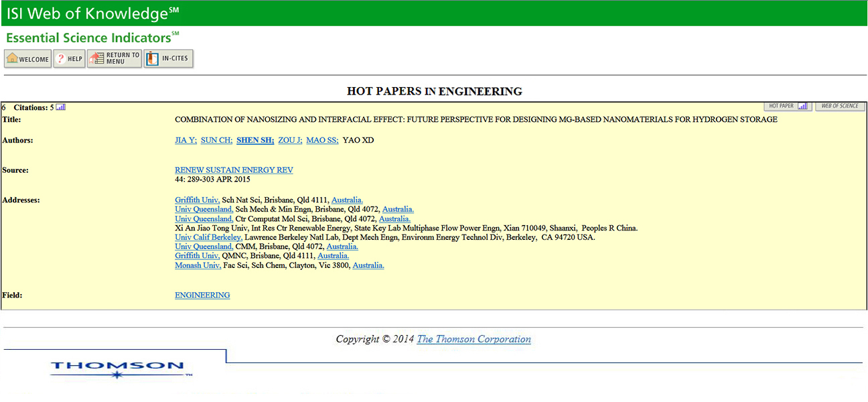This screenshot has width=868, height=402.
Task: Open source RENEW SUSTAIN ENERGY REV link
Action: tap(234, 170)
